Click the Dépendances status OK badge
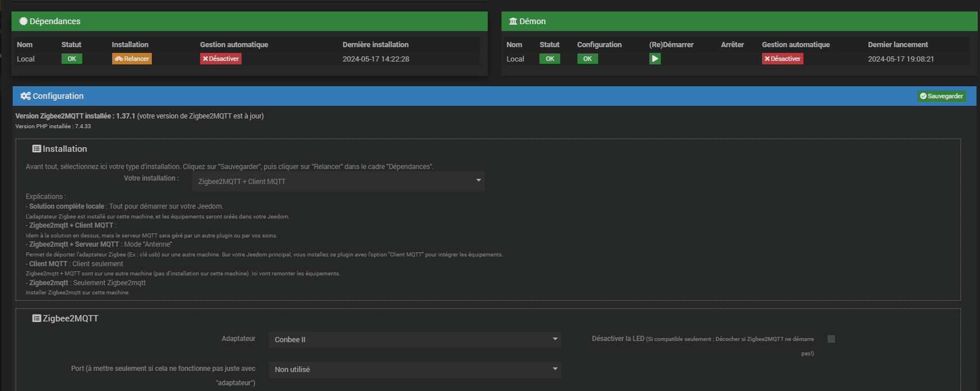 point(72,59)
